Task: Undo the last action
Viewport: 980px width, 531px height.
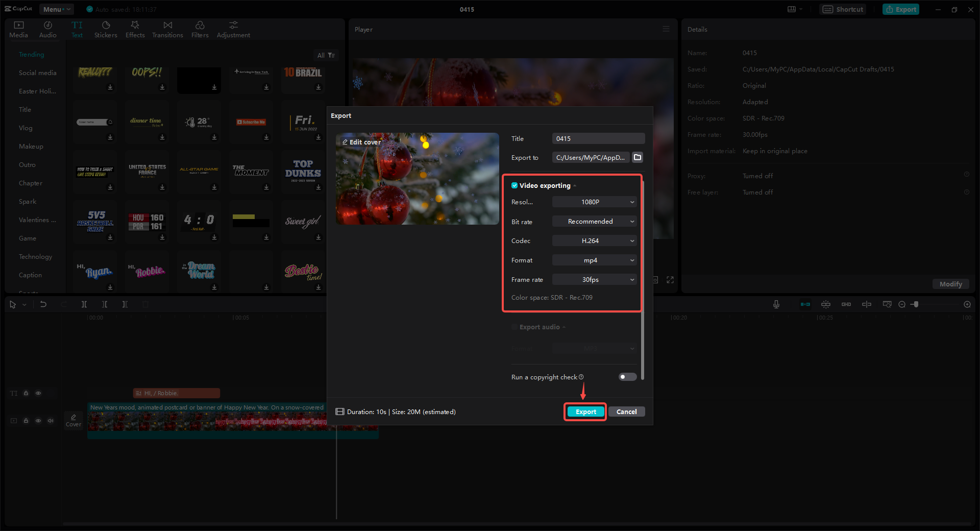Action: [x=43, y=304]
